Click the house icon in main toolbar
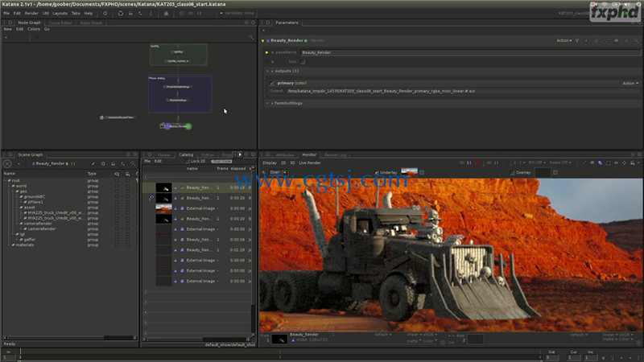This screenshot has width=644, height=362. click(166, 13)
